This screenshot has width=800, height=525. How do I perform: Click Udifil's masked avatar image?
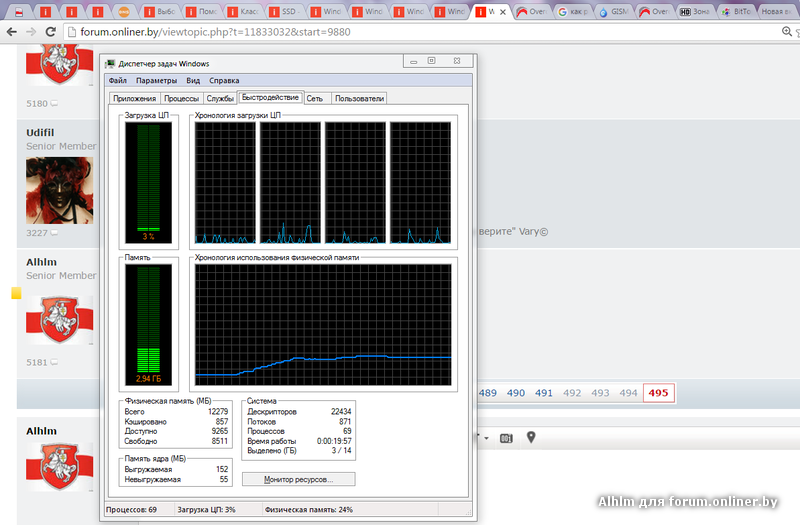click(x=61, y=190)
